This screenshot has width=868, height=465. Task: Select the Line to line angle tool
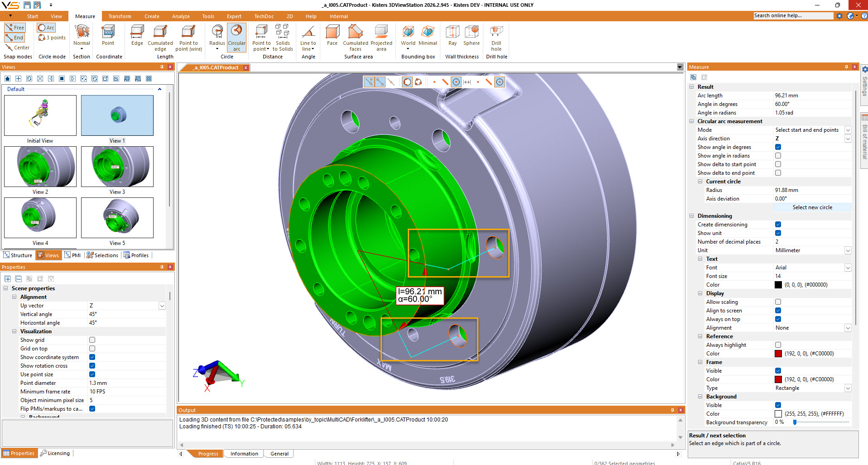point(308,38)
